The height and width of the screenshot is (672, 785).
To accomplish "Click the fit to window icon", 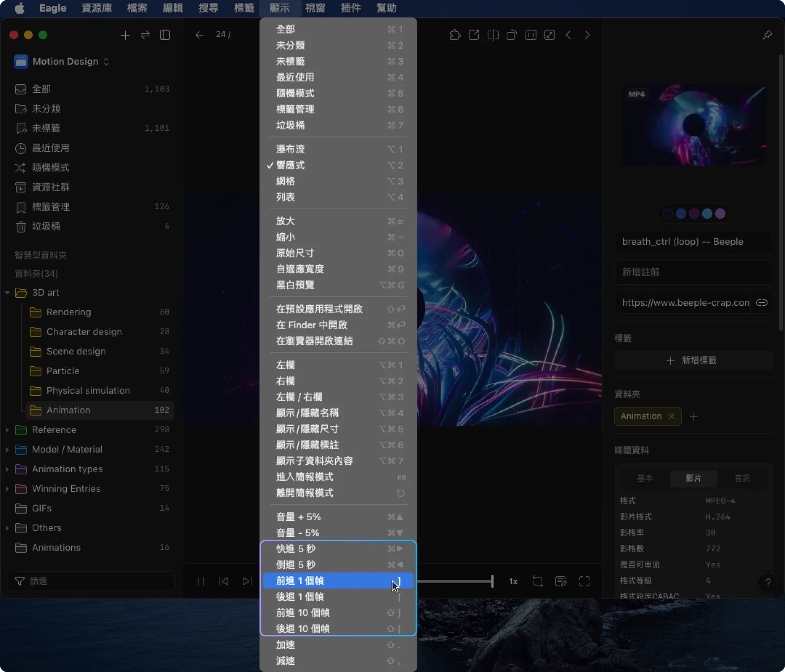I will [550, 35].
